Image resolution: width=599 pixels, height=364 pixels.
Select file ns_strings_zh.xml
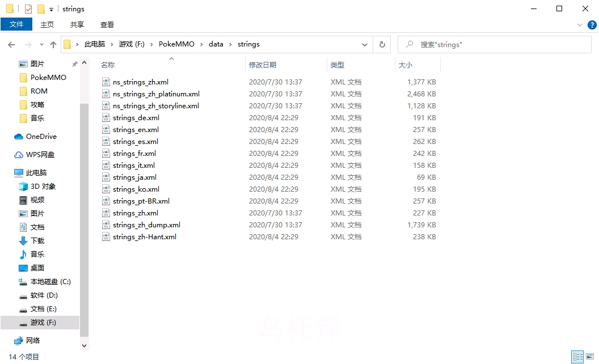140,82
